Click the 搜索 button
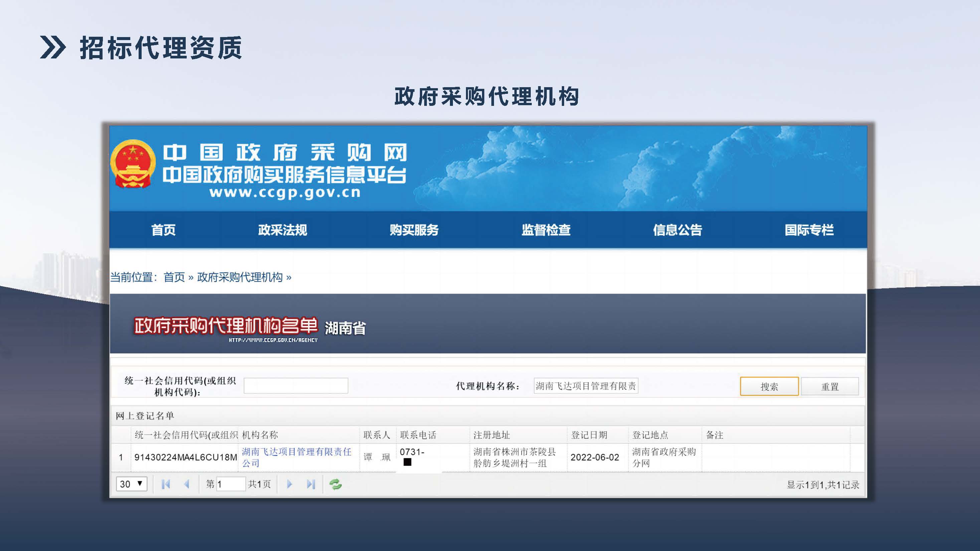The height and width of the screenshot is (551, 980). pyautogui.click(x=769, y=386)
